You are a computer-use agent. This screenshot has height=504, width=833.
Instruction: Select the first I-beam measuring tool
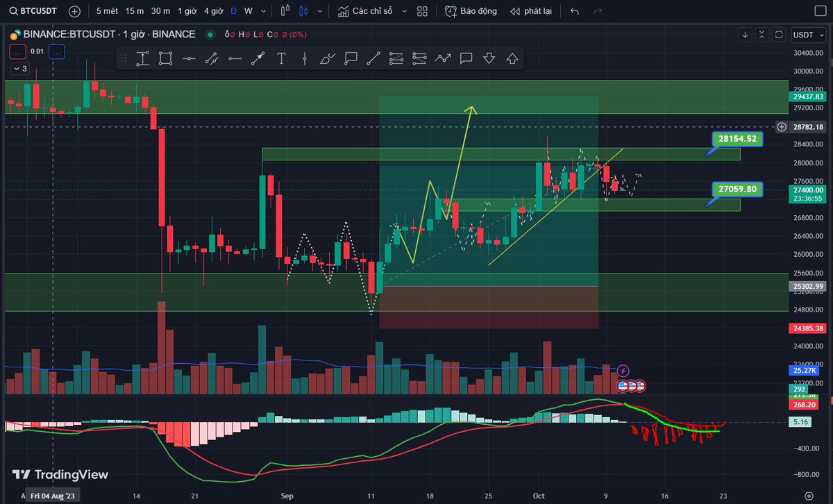[x=142, y=58]
